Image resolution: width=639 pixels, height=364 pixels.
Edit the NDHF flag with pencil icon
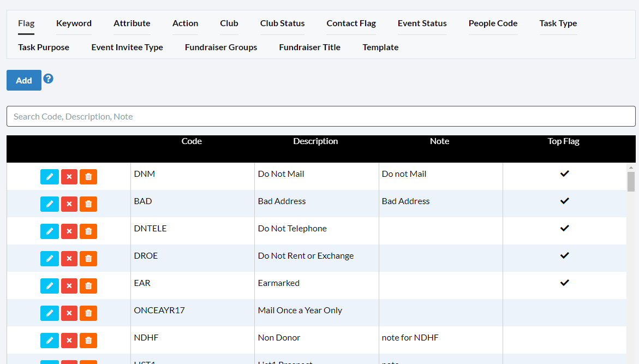coord(49,341)
